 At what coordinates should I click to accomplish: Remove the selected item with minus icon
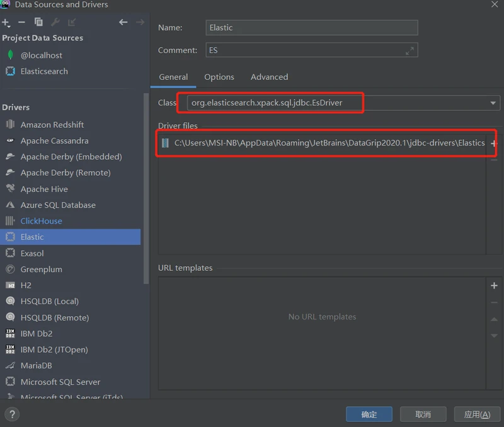coord(21,22)
